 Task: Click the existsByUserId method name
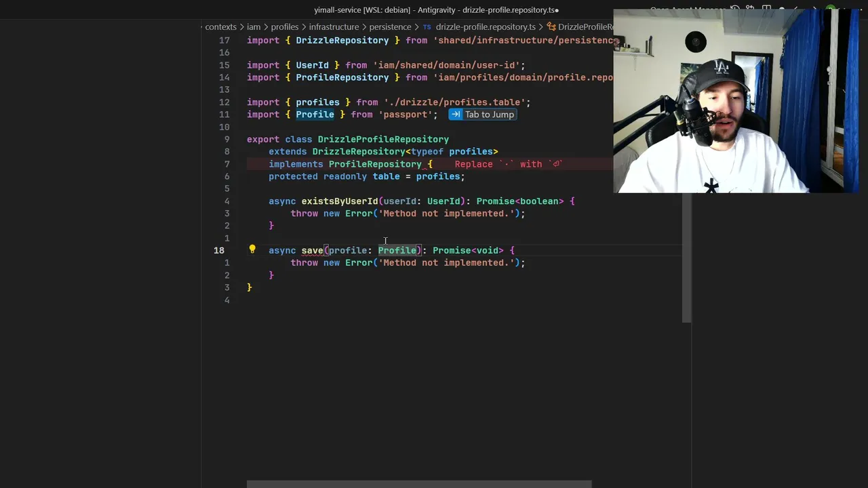point(340,201)
